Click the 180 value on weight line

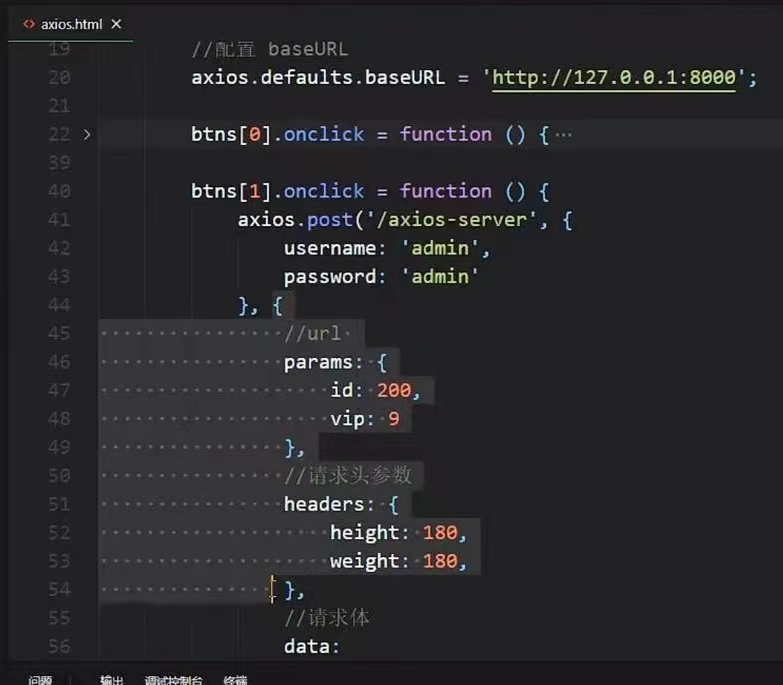click(x=440, y=561)
